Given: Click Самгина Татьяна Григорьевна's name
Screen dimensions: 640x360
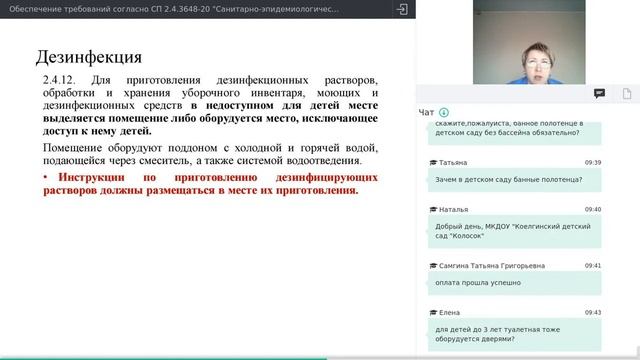Looking at the screenshot, I should coord(492,266).
